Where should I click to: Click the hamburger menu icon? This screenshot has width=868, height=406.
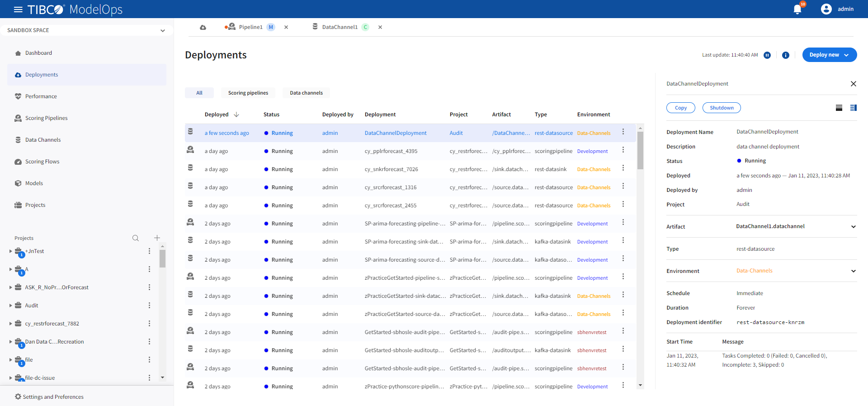pyautogui.click(x=18, y=10)
